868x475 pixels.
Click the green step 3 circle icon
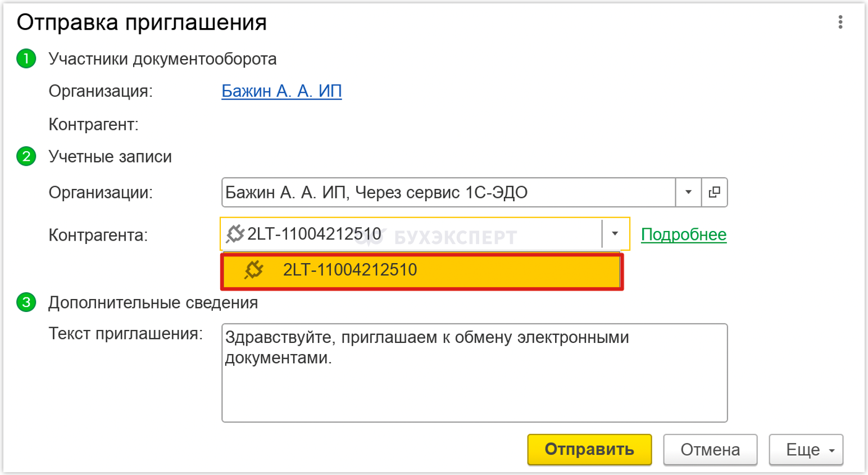tap(26, 302)
